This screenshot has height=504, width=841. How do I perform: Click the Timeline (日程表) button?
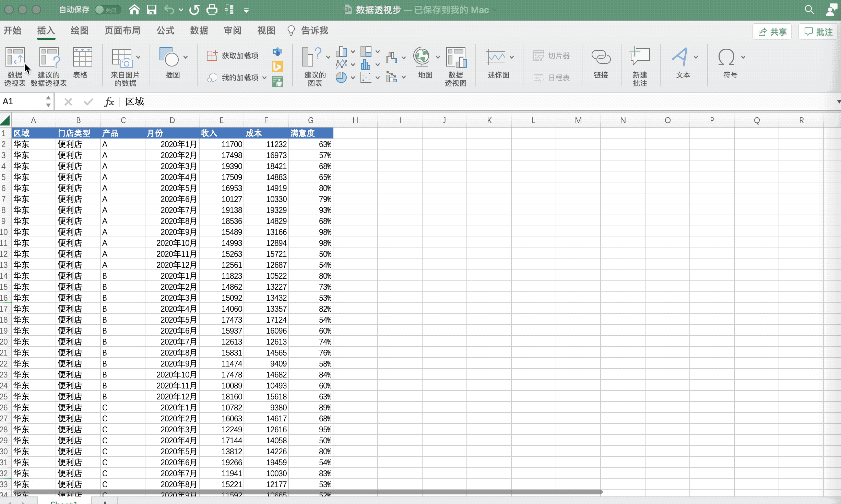tap(551, 78)
